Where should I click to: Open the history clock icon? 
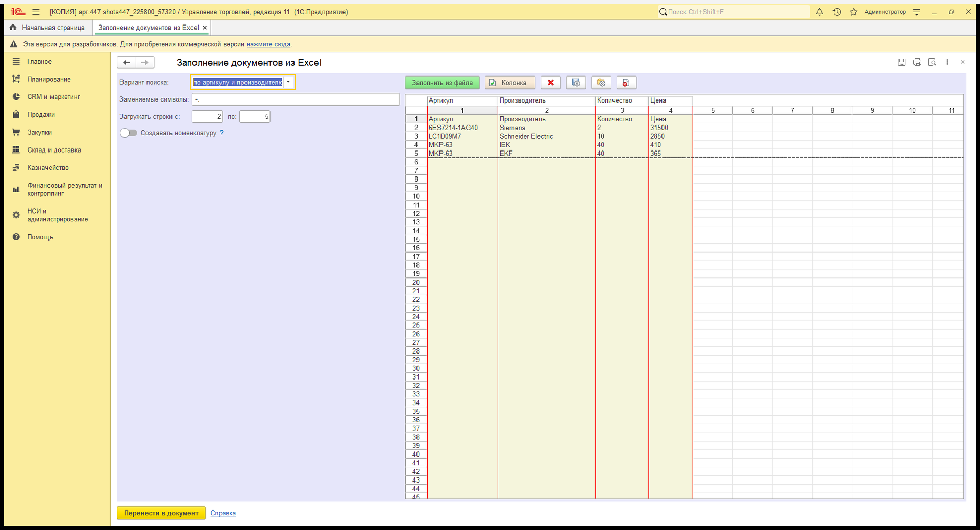(x=837, y=12)
